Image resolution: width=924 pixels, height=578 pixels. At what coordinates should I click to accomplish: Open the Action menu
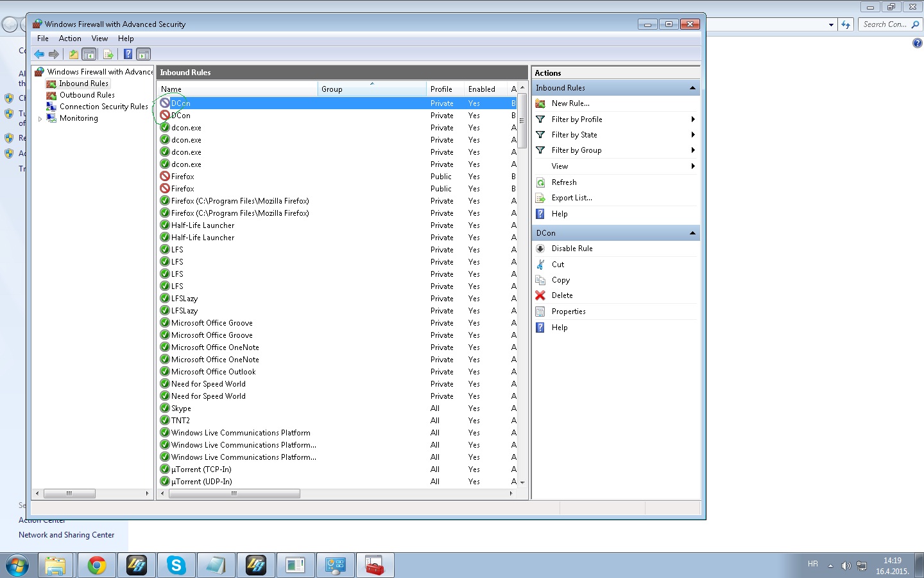point(70,39)
